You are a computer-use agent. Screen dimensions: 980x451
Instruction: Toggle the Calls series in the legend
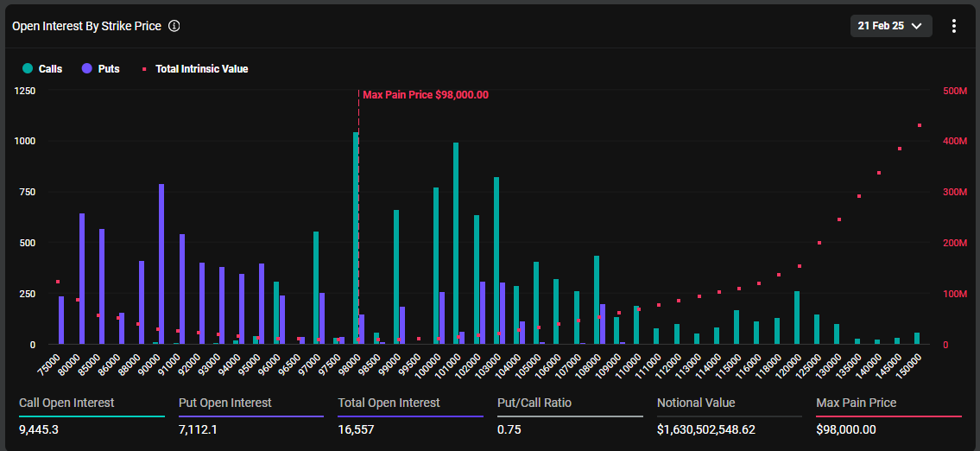click(x=41, y=69)
